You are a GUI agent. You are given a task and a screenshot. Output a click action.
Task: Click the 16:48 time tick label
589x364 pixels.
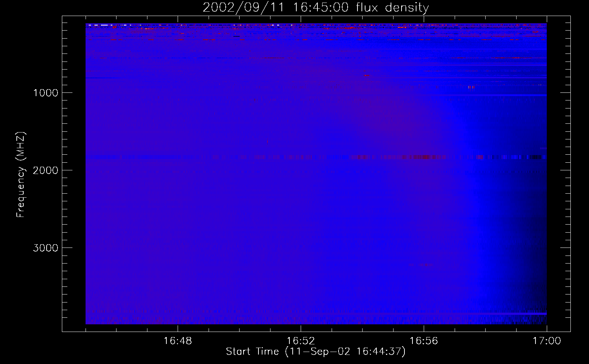tap(178, 341)
